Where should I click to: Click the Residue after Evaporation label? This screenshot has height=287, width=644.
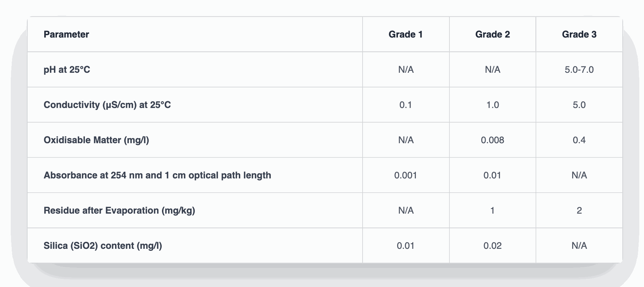tap(119, 210)
